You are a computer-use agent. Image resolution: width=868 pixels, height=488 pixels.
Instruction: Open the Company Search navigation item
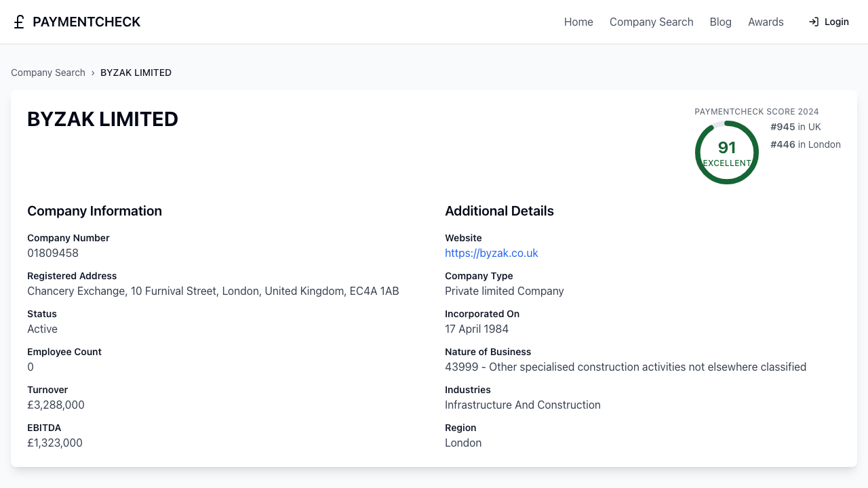pyautogui.click(x=651, y=22)
